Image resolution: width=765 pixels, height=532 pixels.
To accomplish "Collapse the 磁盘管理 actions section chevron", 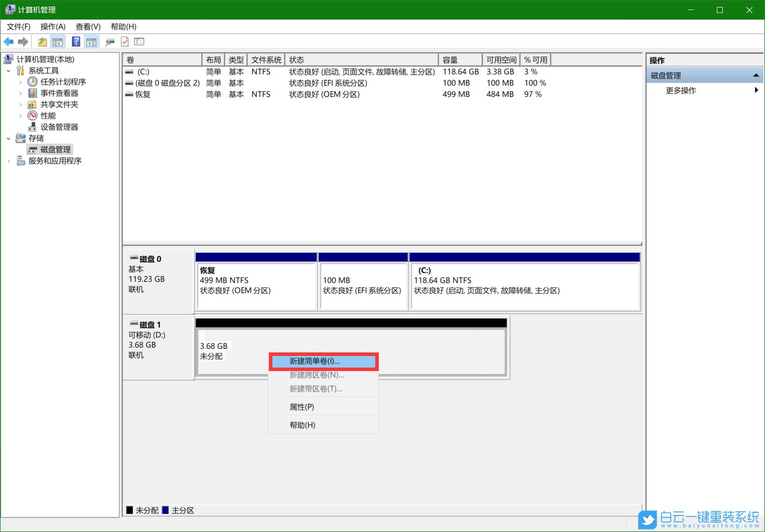I will coord(755,75).
